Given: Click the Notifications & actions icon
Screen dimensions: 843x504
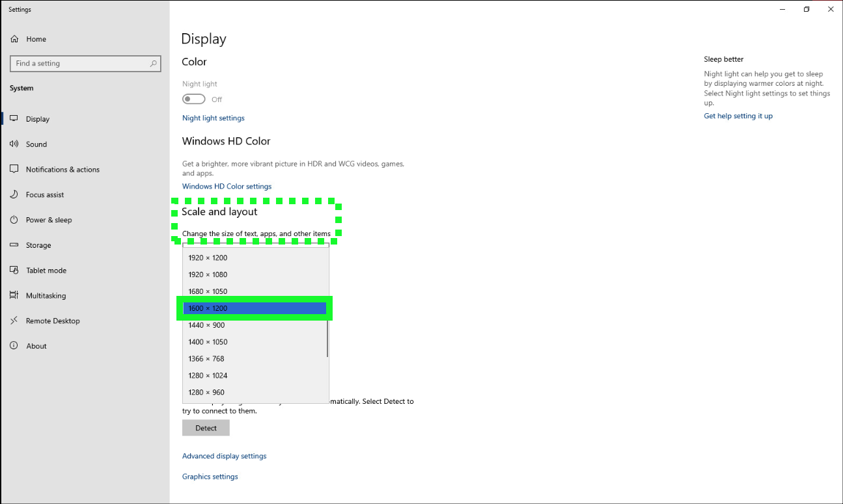Looking at the screenshot, I should pyautogui.click(x=14, y=169).
